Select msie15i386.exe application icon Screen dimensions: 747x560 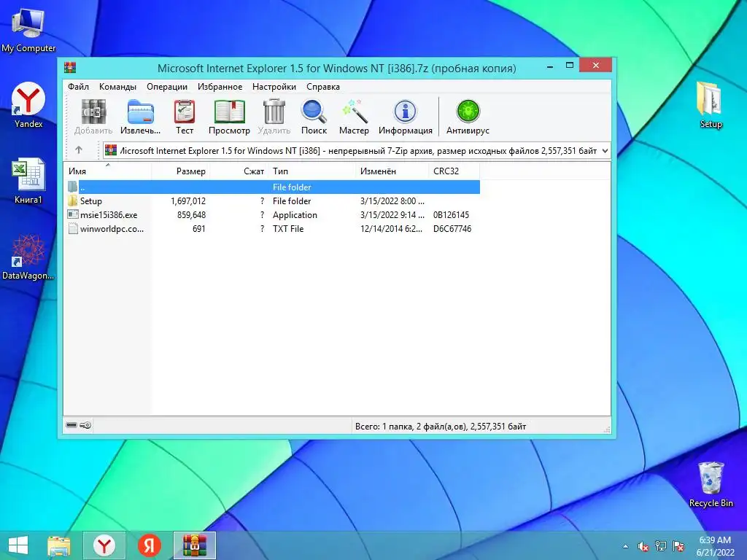[x=73, y=214]
